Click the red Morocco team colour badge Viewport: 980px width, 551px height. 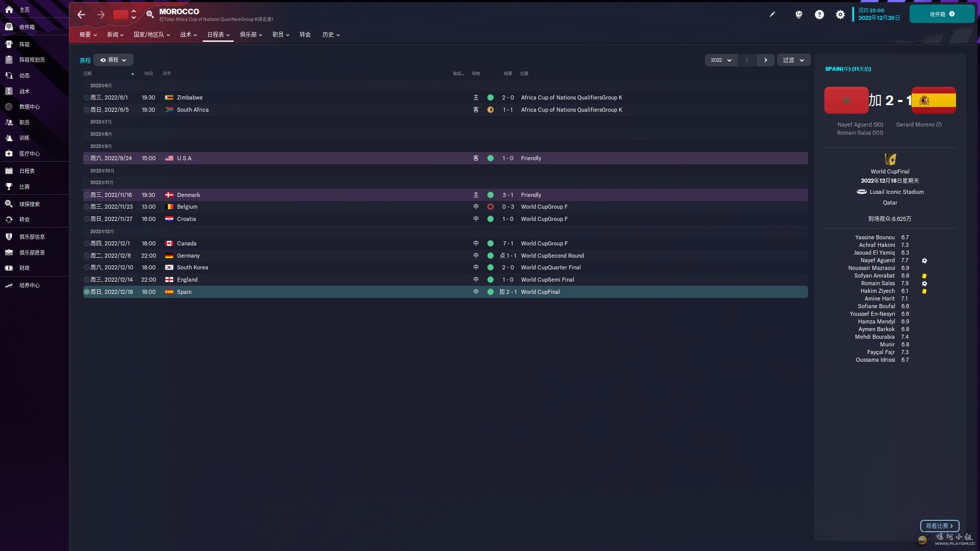tap(120, 14)
